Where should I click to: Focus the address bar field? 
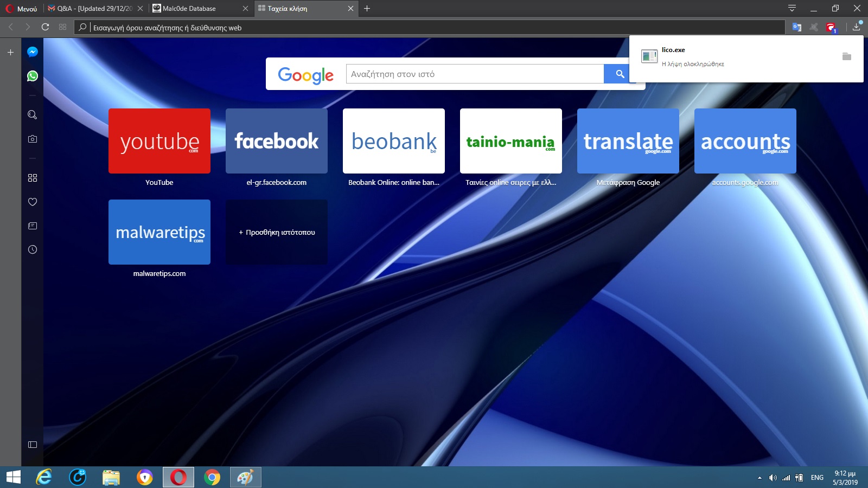pyautogui.click(x=429, y=27)
